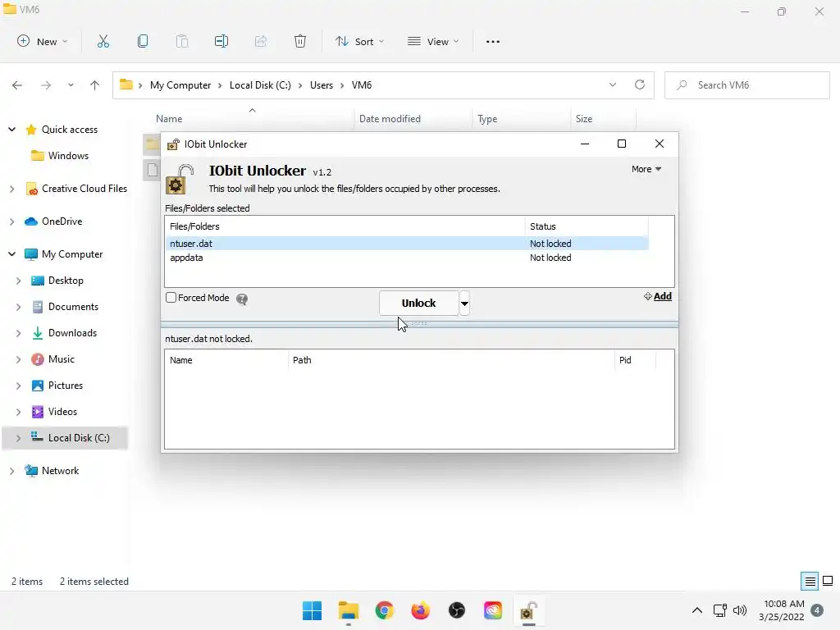
Task: Expand the Creative Cloud Files node
Action: coord(11,189)
